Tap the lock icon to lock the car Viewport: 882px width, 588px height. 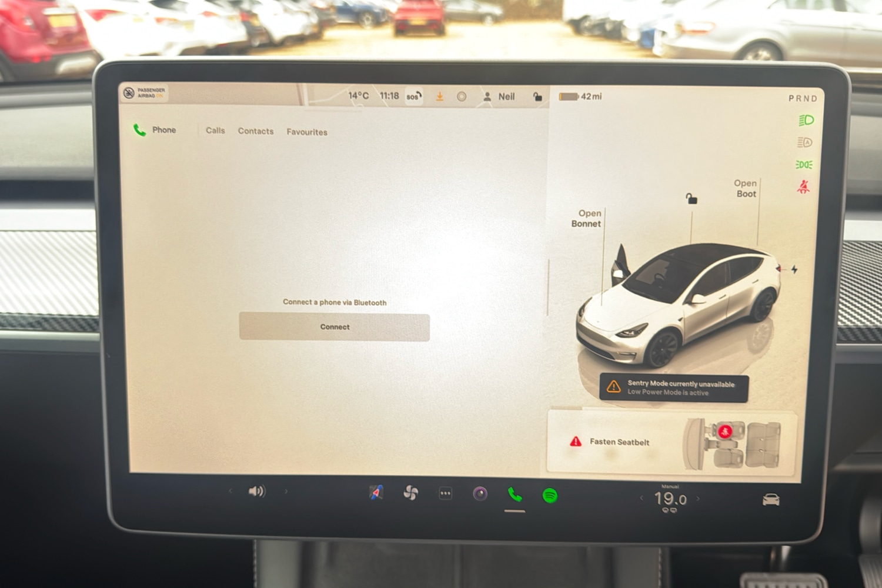[x=537, y=96]
